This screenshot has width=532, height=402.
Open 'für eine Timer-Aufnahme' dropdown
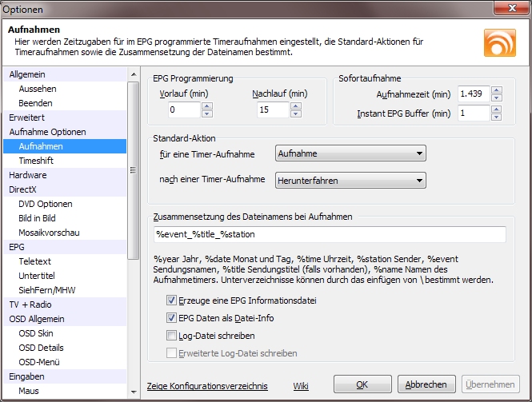point(350,153)
